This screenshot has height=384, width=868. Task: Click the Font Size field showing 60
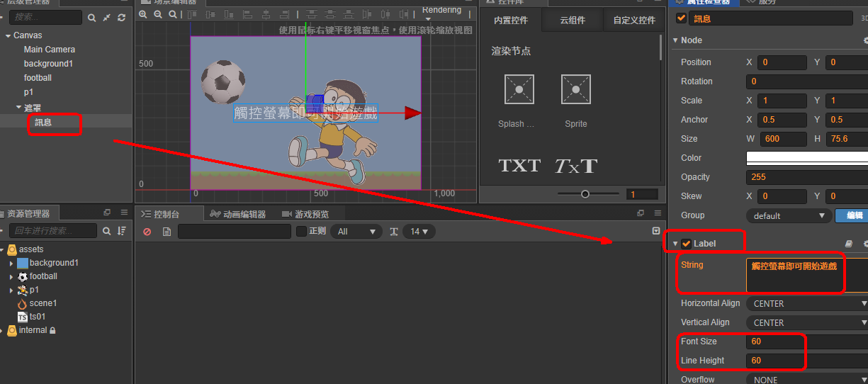click(x=807, y=341)
